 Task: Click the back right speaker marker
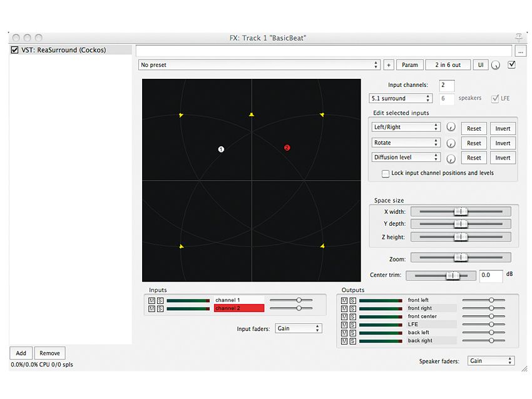pyautogui.click(x=322, y=246)
